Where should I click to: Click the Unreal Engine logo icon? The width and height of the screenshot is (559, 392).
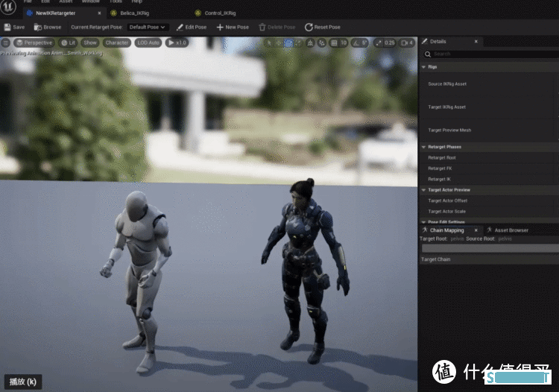pyautogui.click(x=8, y=7)
